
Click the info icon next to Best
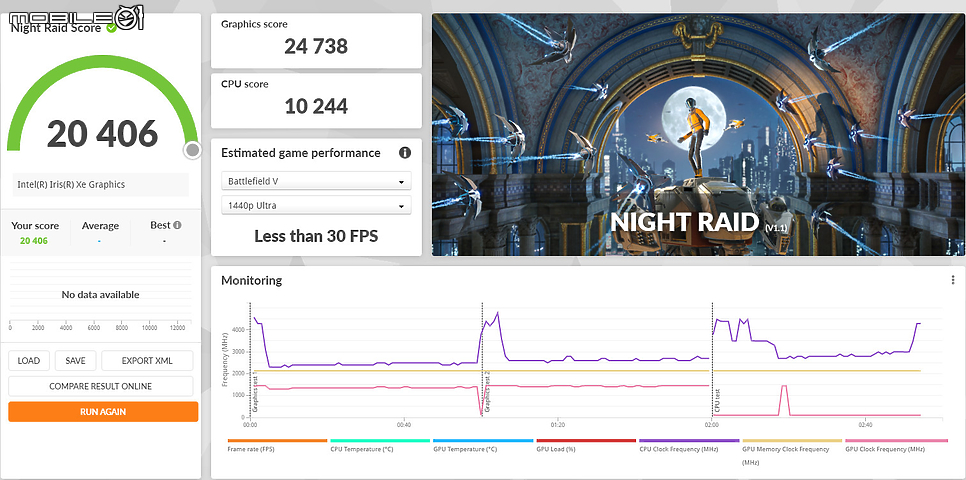177,226
